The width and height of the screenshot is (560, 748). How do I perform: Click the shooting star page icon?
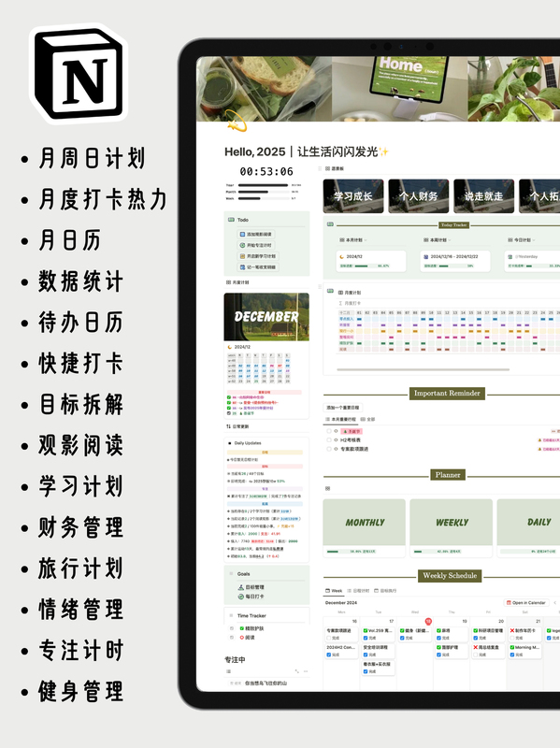[237, 121]
